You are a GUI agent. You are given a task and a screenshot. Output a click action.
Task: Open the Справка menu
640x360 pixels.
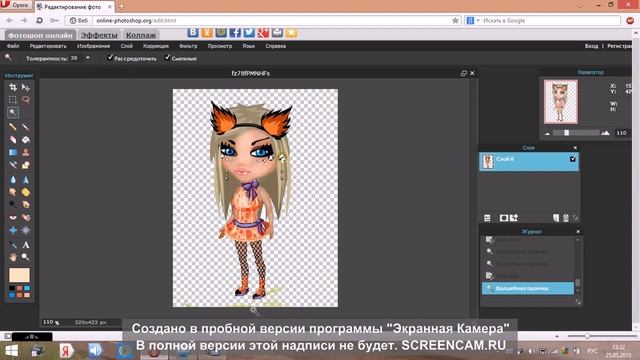276,46
